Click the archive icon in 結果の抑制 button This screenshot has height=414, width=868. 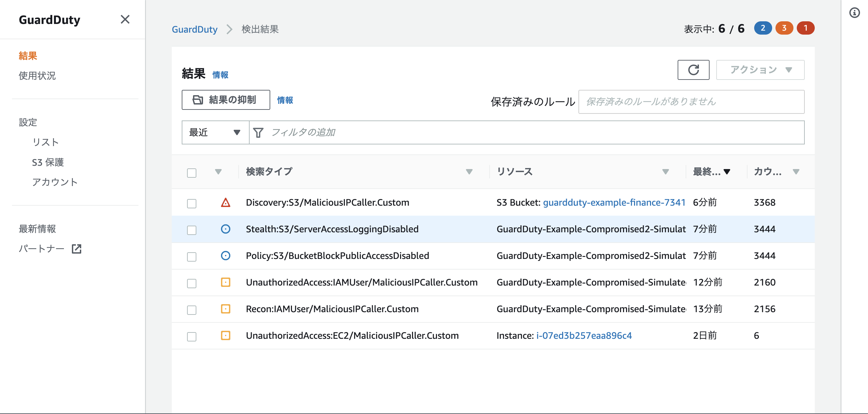tap(198, 100)
